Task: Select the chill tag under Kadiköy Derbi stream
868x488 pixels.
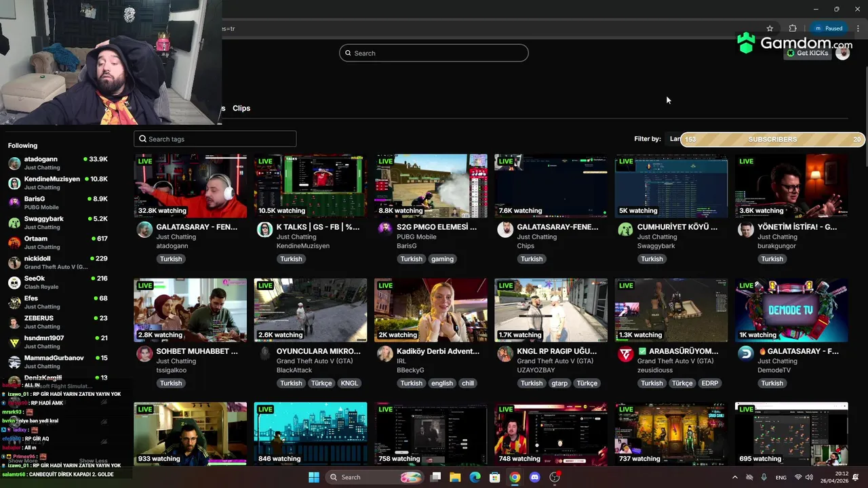Action: pyautogui.click(x=468, y=383)
